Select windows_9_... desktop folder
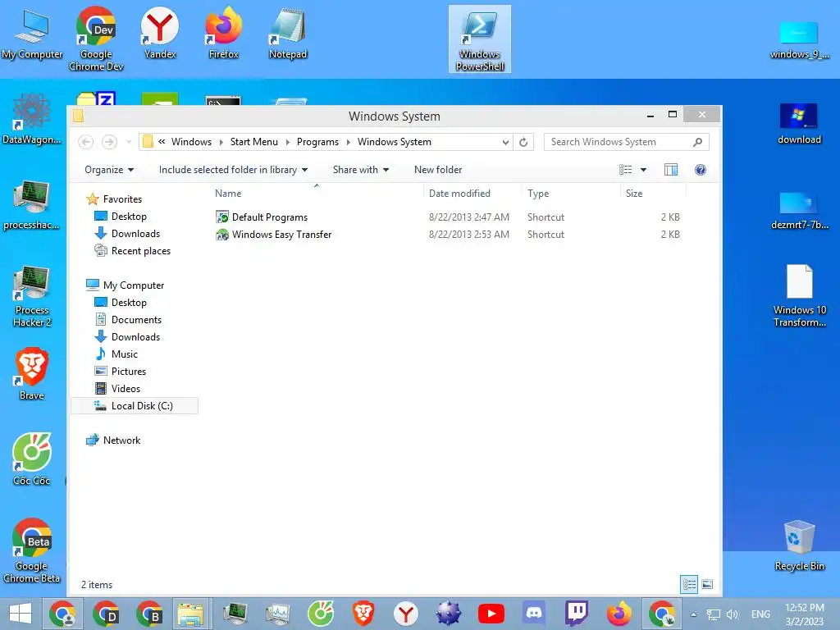This screenshot has height=630, width=840. [x=799, y=39]
